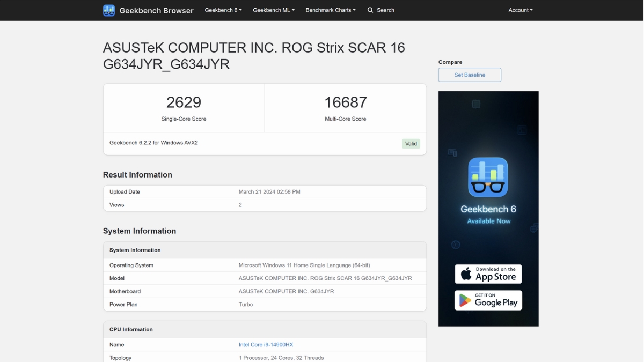Click the Set Baseline button
This screenshot has height=362, width=644.
[x=470, y=75]
